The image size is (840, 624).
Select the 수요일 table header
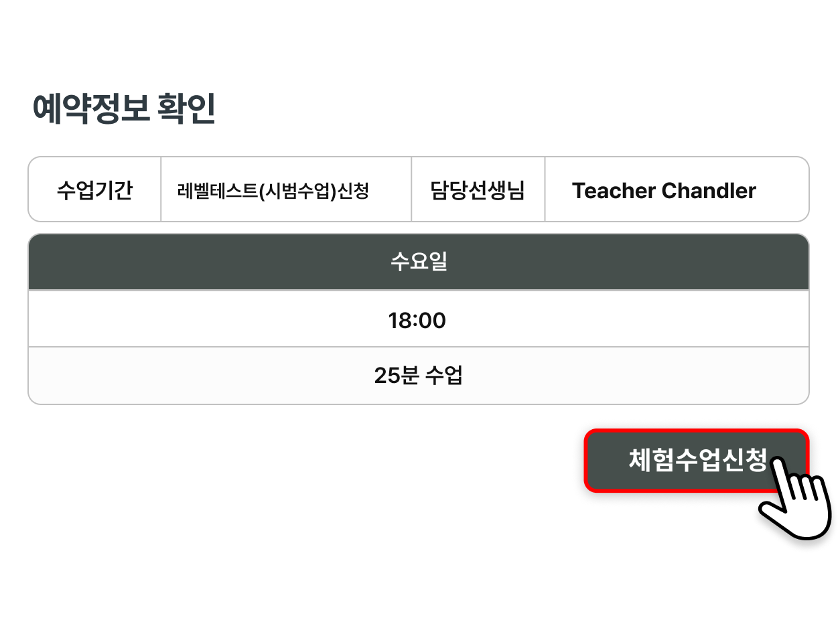(419, 262)
